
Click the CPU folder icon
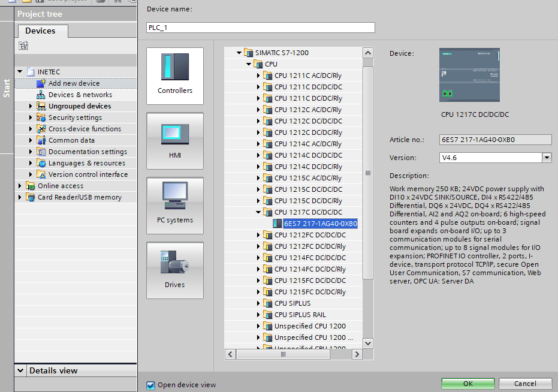[258, 64]
